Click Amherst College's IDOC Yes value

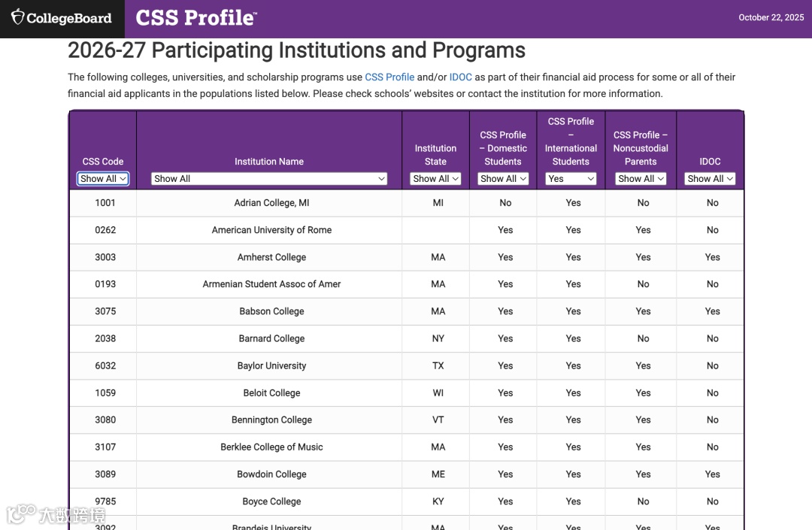coord(713,257)
